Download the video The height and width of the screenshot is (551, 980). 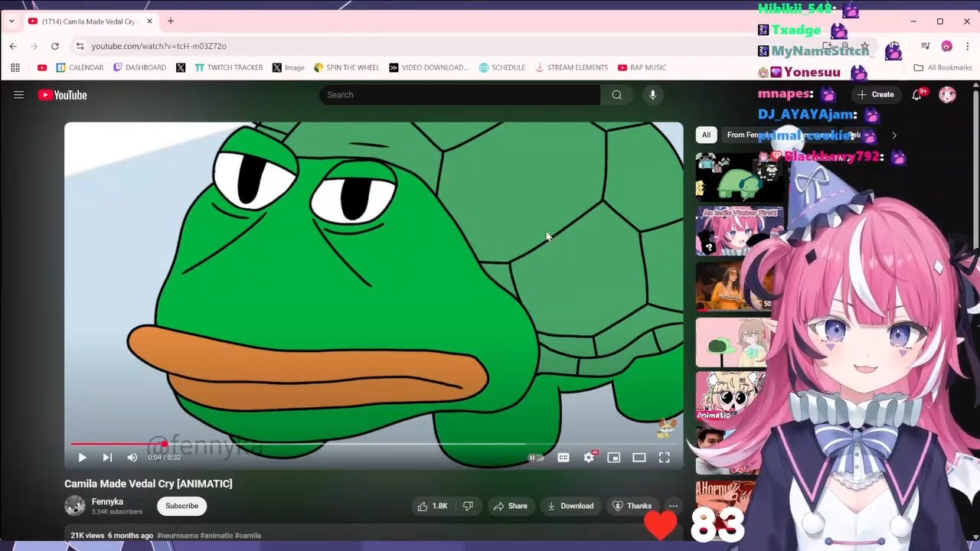point(570,506)
